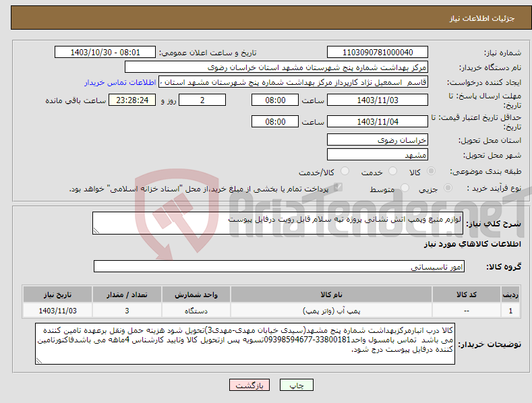Click the دستگاه unit cell
532x403 pixels.
coord(196,311)
